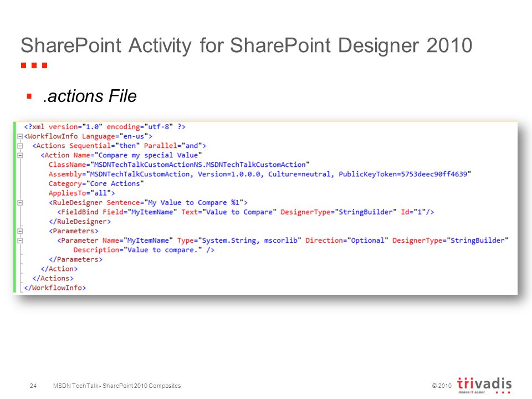Click the closing </WorkflowInfo> tag
Image resolution: width=532 pixels, height=399 pixels.
tap(55, 288)
